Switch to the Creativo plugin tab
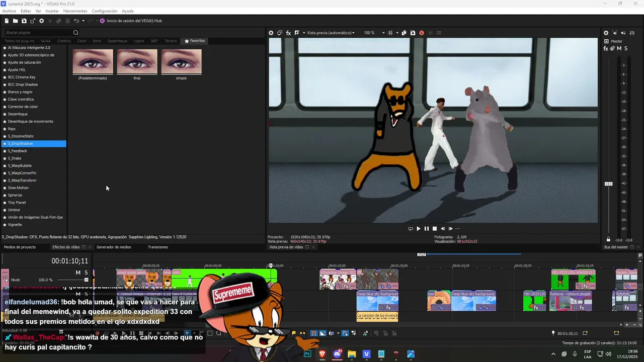The width and height of the screenshot is (644, 362). [64, 41]
